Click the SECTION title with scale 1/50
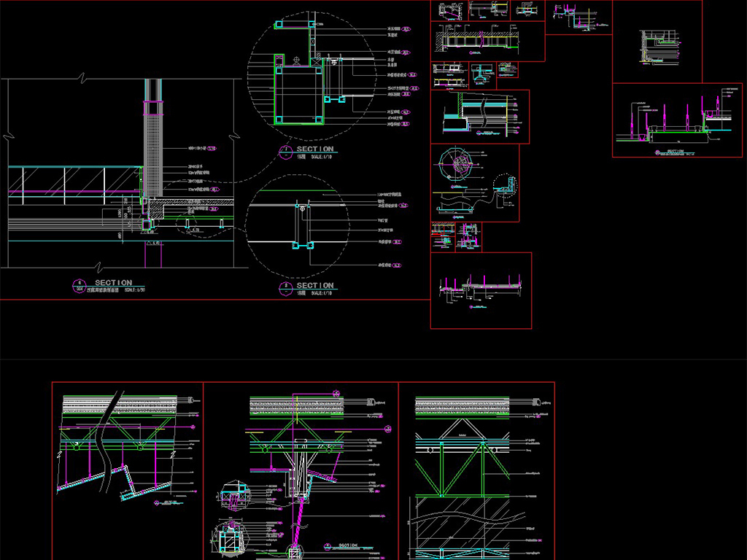Viewport: 747px width, 560px height. (113, 283)
